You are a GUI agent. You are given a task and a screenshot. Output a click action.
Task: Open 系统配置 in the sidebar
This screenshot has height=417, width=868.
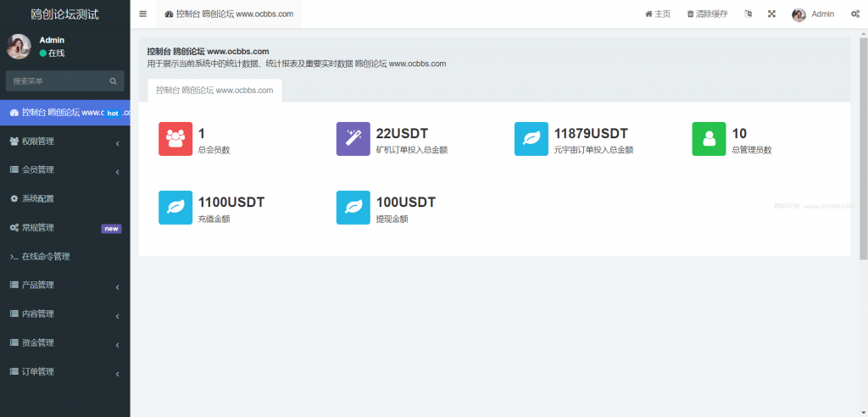pyautogui.click(x=65, y=199)
